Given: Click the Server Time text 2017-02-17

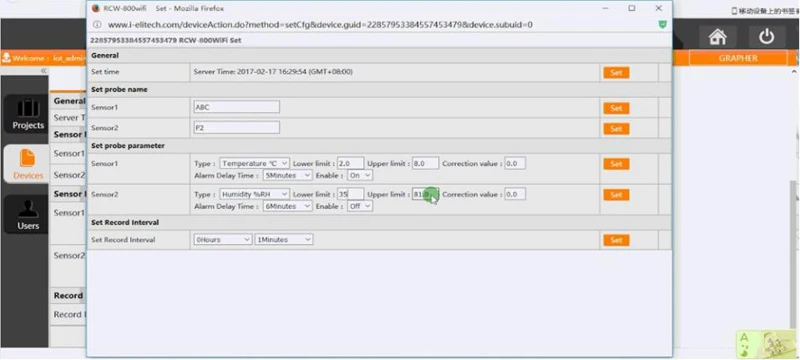Looking at the screenshot, I should coord(273,72).
